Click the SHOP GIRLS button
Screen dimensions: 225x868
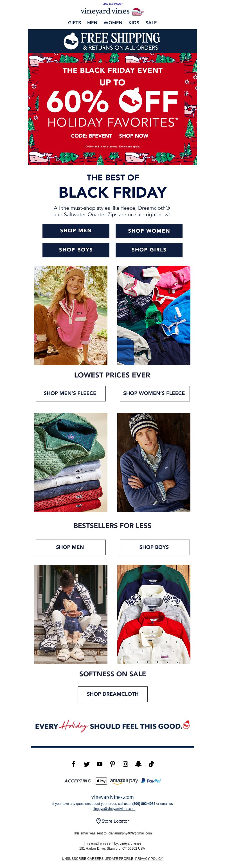click(x=149, y=250)
